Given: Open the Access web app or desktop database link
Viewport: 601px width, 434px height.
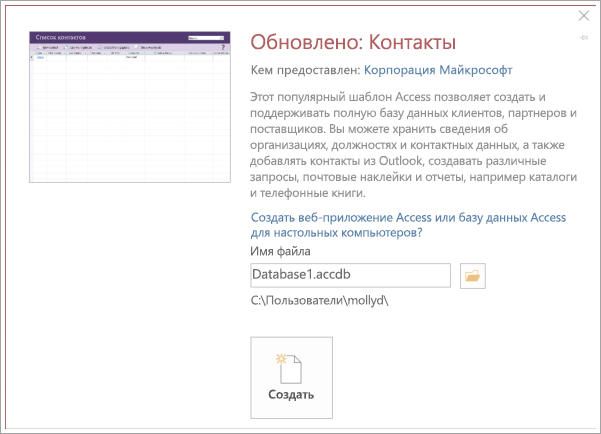Looking at the screenshot, I should 408,225.
